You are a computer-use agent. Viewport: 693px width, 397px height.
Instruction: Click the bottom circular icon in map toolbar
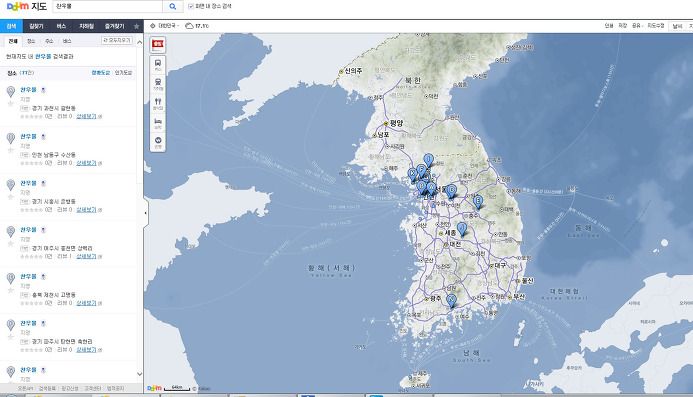click(x=158, y=142)
